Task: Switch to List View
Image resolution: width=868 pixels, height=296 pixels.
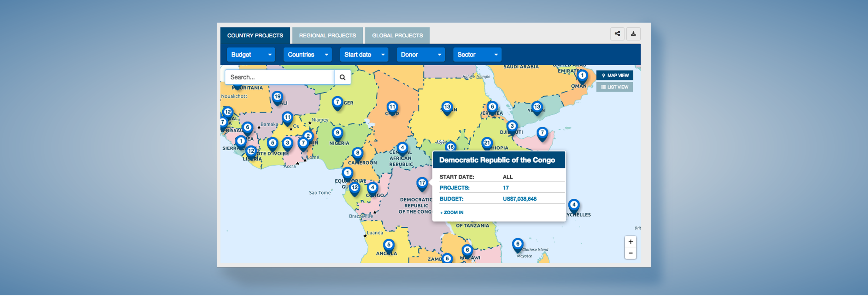Action: pos(615,87)
